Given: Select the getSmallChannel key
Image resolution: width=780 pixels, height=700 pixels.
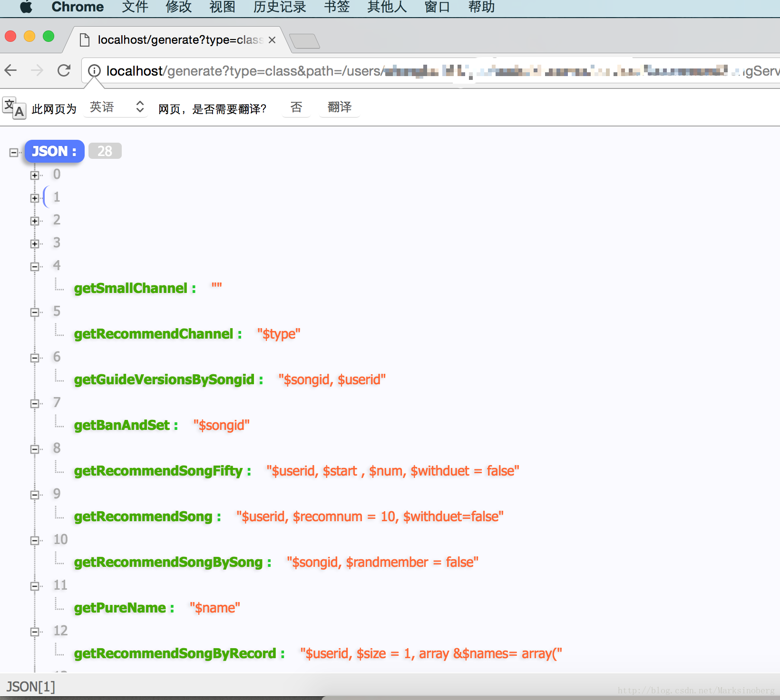Looking at the screenshot, I should click(131, 288).
